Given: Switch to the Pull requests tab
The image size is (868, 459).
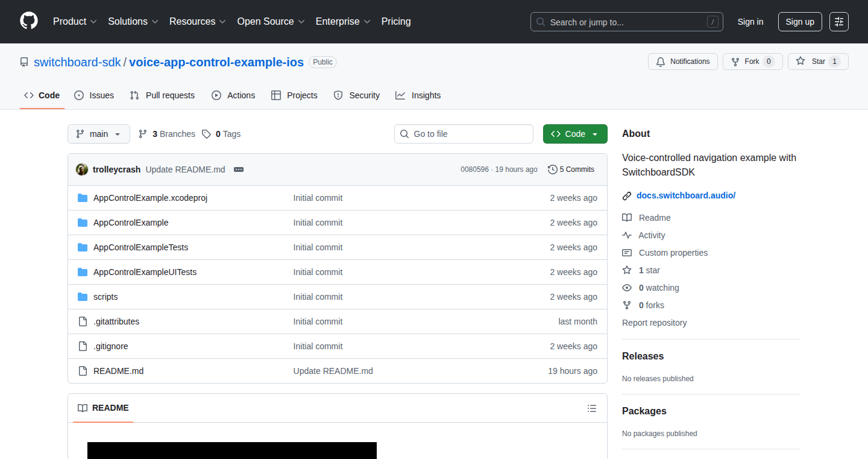Looking at the screenshot, I should click(x=163, y=95).
